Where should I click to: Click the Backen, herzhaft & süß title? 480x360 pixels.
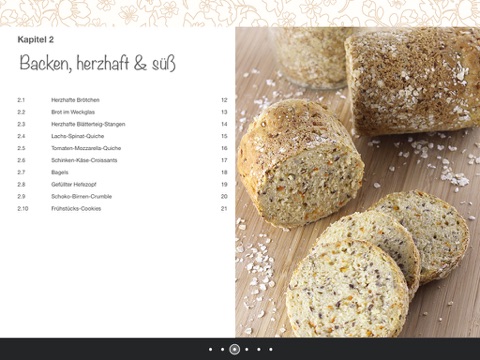click(x=97, y=63)
